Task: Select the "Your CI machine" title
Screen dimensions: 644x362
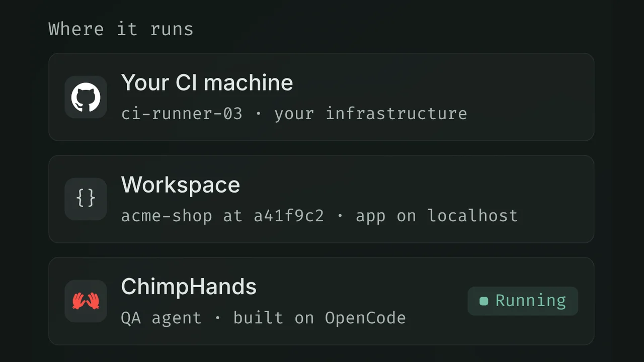Action: pos(207,82)
